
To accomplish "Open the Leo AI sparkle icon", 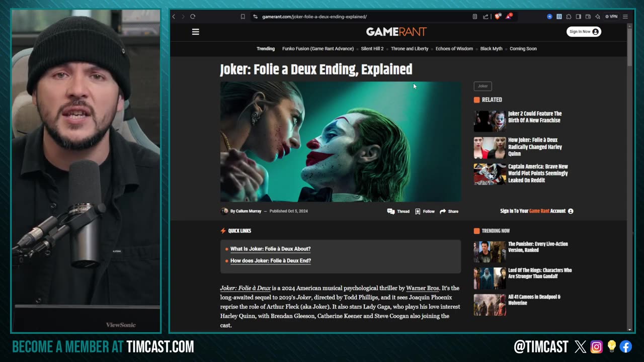I will [597, 17].
